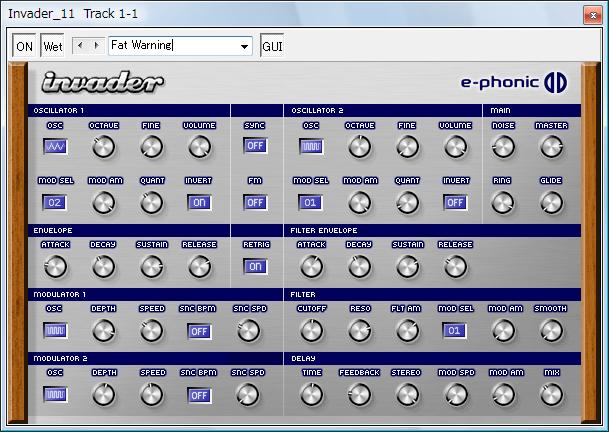Toggle the Wet button
The width and height of the screenshot is (609, 432).
coord(52,46)
